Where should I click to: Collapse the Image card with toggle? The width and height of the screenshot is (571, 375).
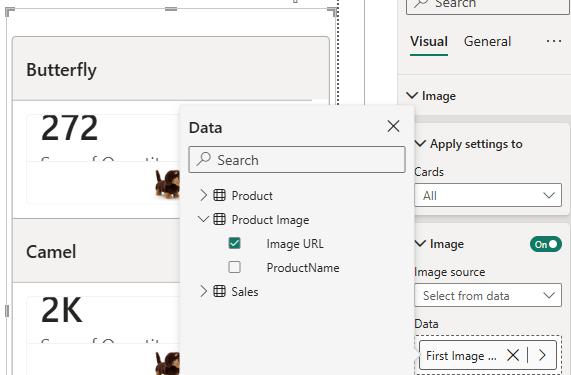(420, 244)
